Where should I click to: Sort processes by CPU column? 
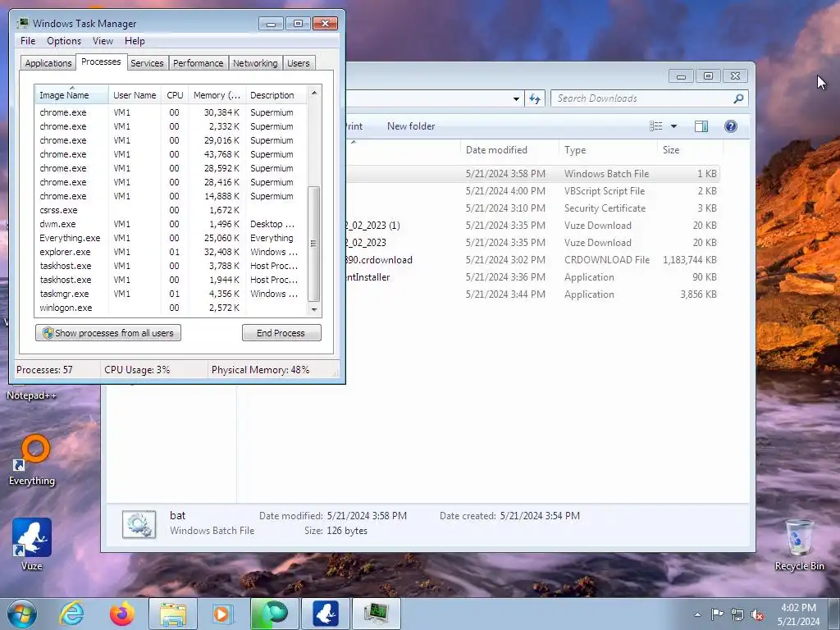[175, 95]
